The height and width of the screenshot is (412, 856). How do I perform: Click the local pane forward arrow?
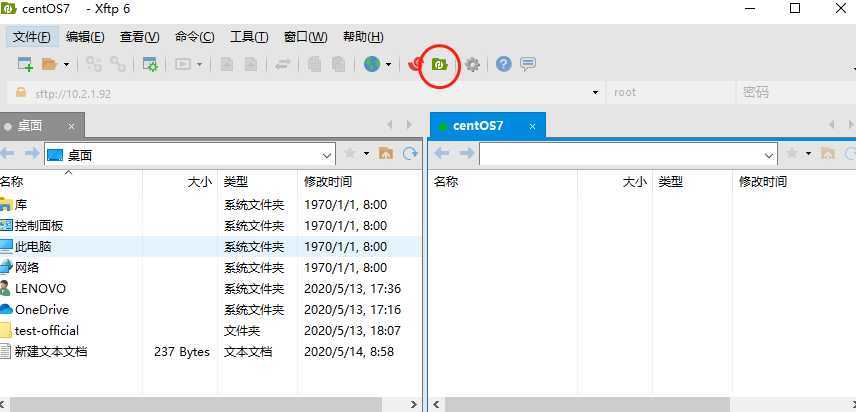tap(32, 154)
